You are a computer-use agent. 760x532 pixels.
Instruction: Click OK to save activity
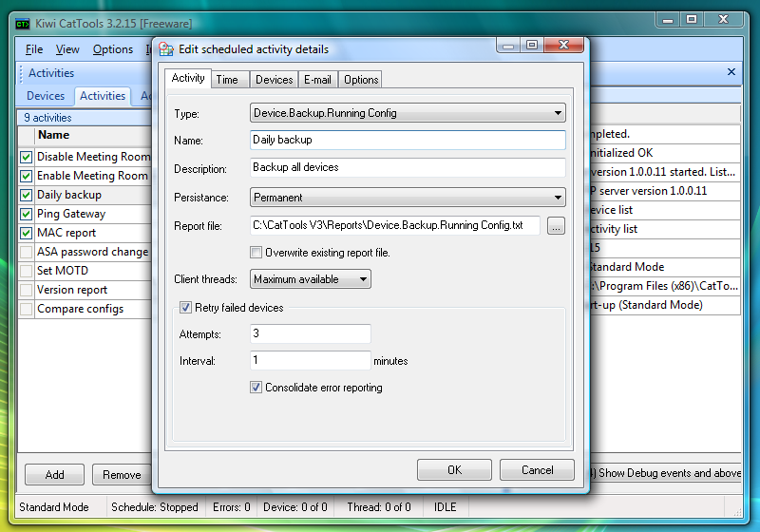[x=454, y=470]
